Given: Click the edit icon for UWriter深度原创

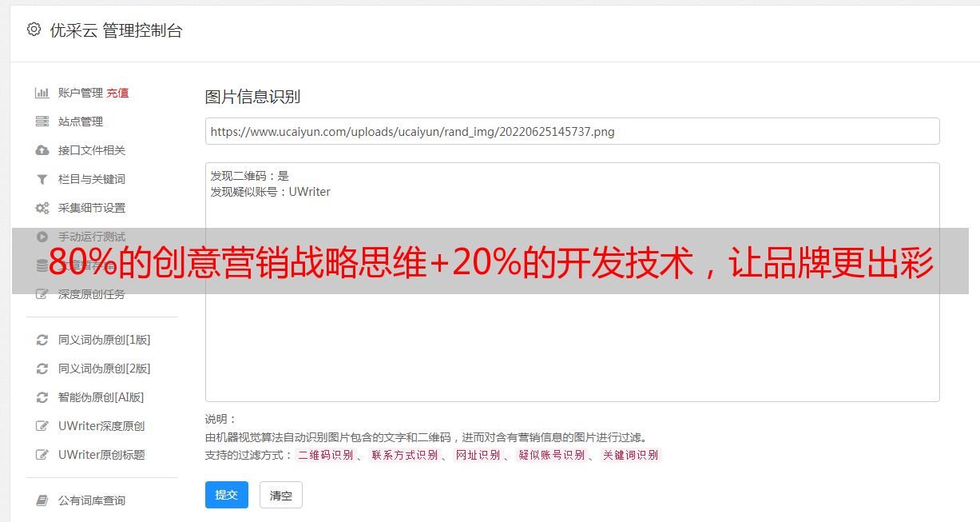Looking at the screenshot, I should click(42, 426).
